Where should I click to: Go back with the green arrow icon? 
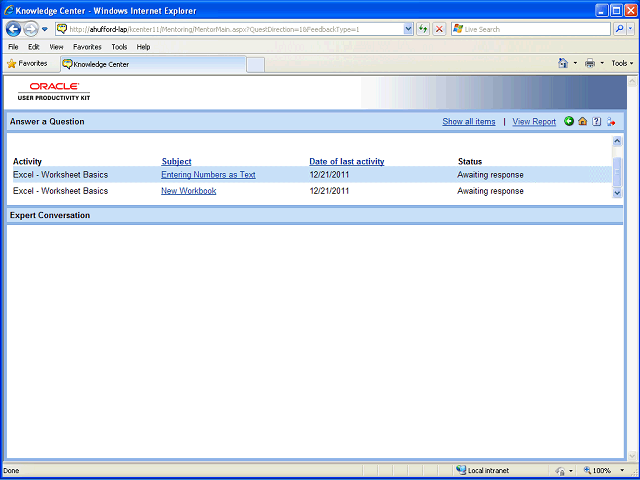(569, 121)
